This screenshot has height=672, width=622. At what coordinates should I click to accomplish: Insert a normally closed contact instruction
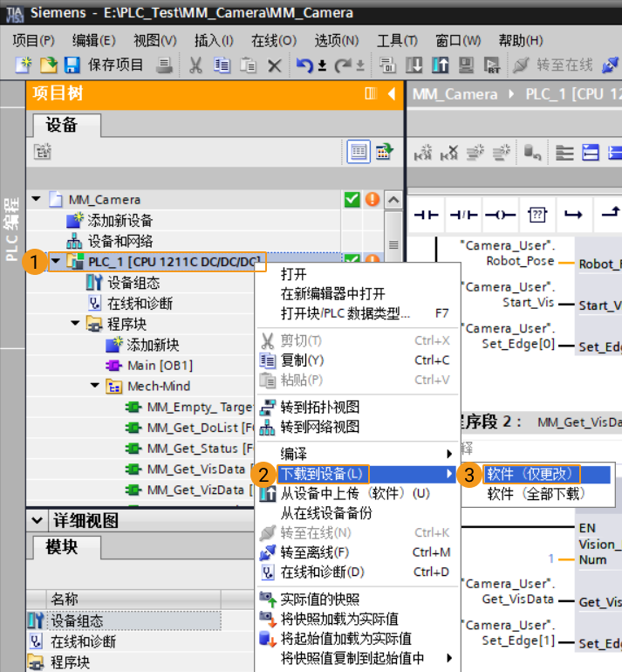coord(463,215)
